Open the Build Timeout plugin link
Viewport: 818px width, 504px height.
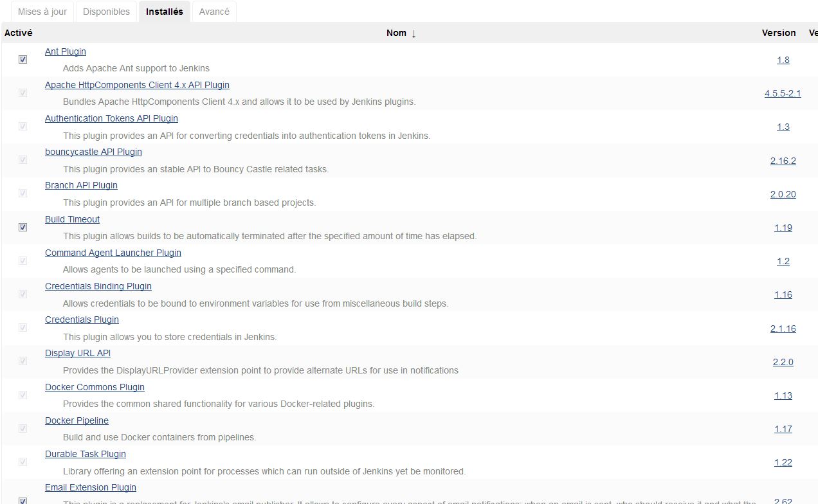[72, 219]
